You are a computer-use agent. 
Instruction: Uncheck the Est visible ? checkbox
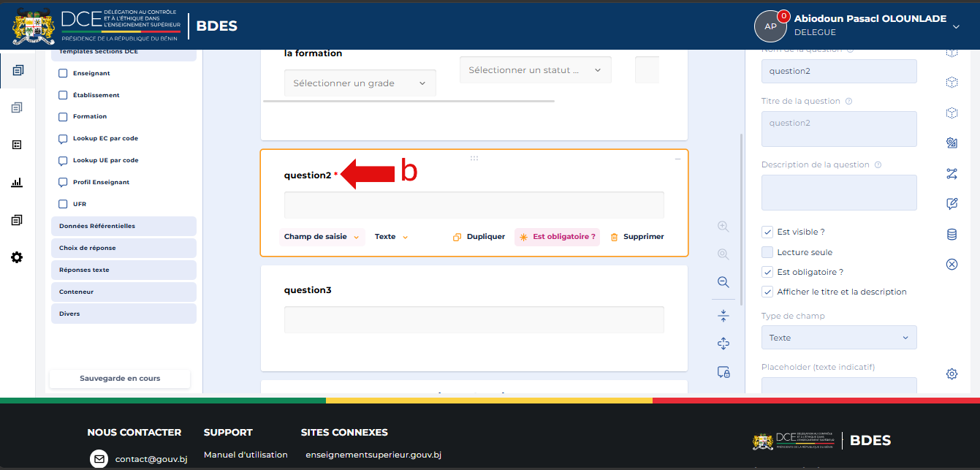[x=767, y=232]
